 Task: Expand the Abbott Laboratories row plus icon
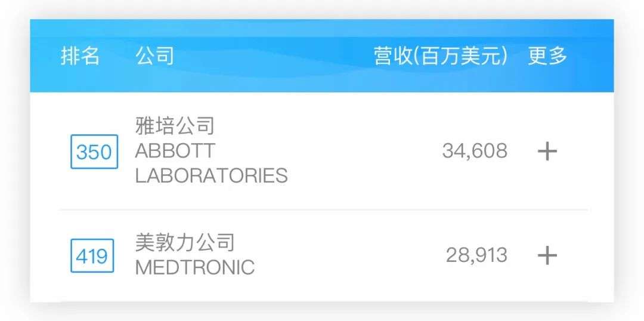(x=547, y=152)
